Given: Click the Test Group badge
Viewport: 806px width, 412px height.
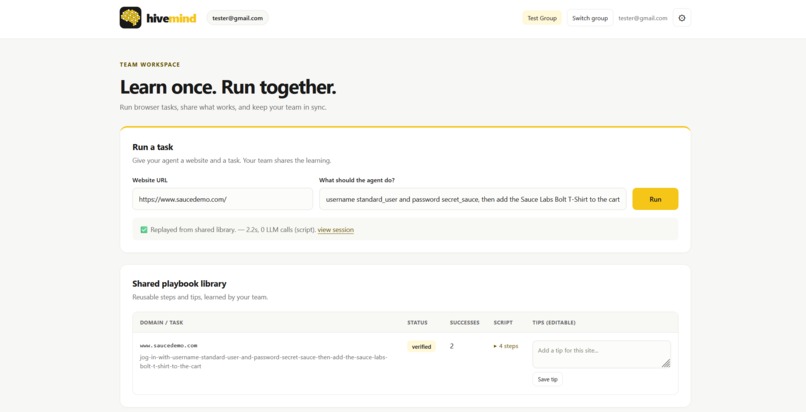Looking at the screenshot, I should pyautogui.click(x=542, y=18).
